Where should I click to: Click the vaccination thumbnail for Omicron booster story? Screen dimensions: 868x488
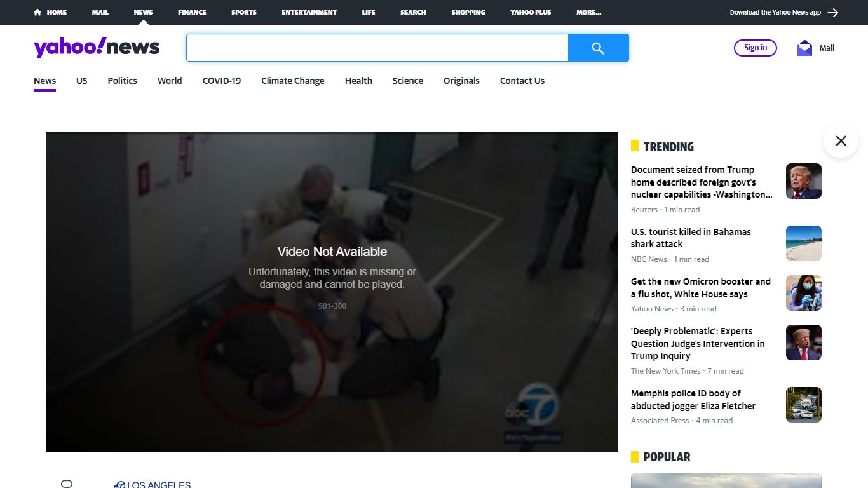[x=804, y=293]
